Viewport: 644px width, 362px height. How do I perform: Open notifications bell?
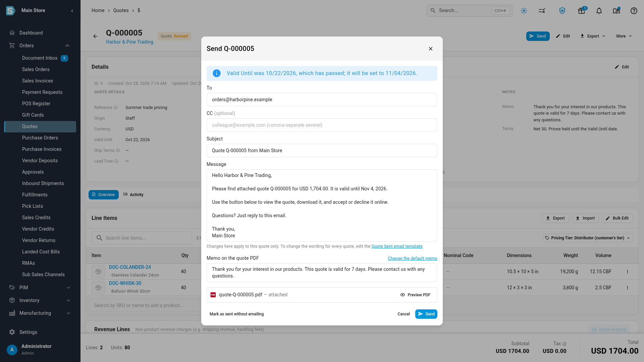point(599,11)
